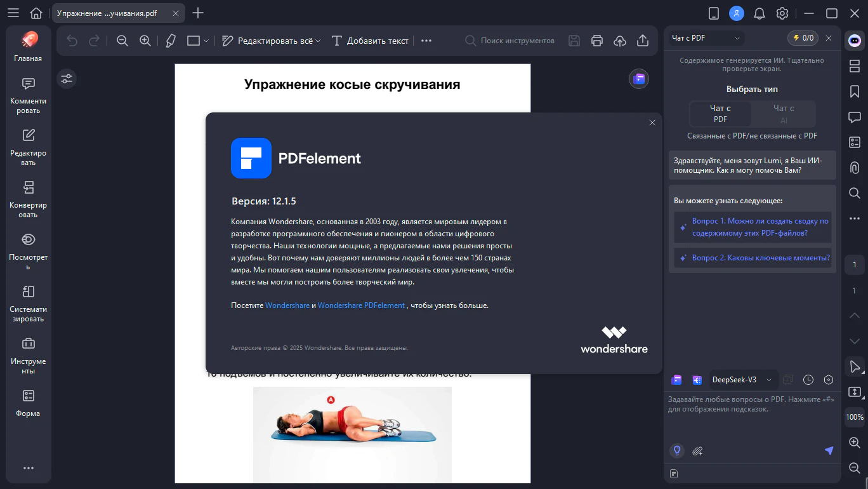Click the floating purple AI icon above the page
Screen dimensions: 868x489
(639, 79)
